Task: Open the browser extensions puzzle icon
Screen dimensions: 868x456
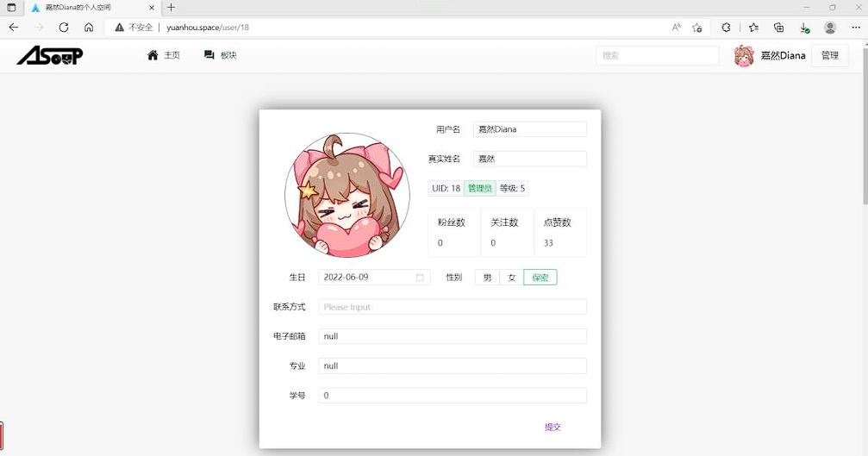Action: click(726, 28)
